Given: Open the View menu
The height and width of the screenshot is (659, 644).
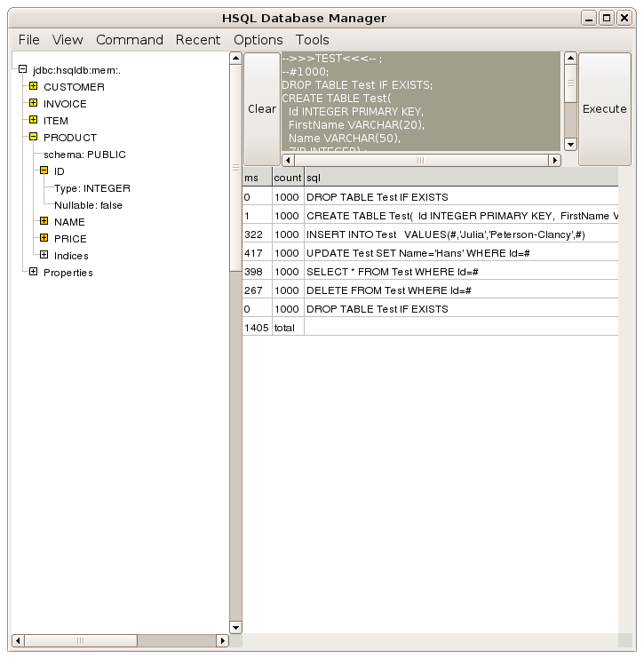Looking at the screenshot, I should point(68,40).
